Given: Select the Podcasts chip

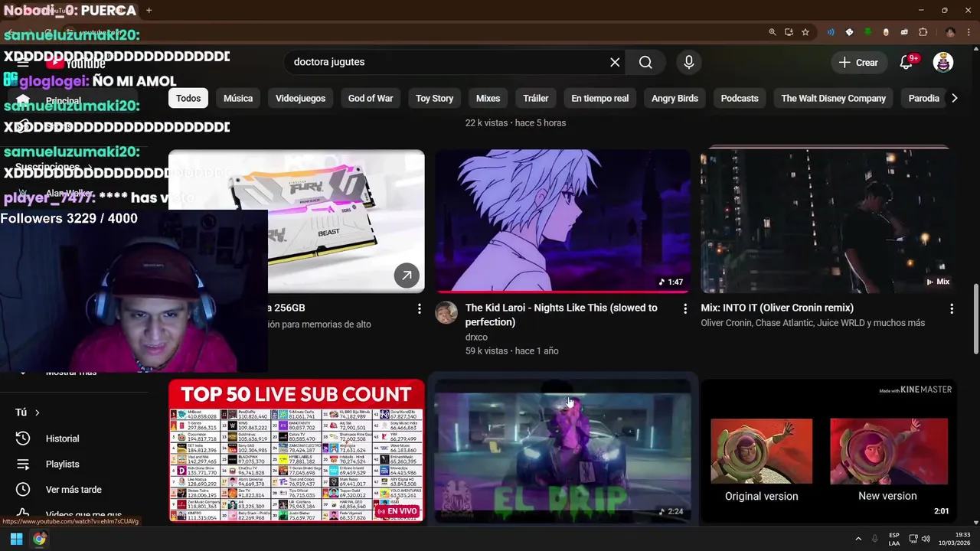Looking at the screenshot, I should point(740,98).
